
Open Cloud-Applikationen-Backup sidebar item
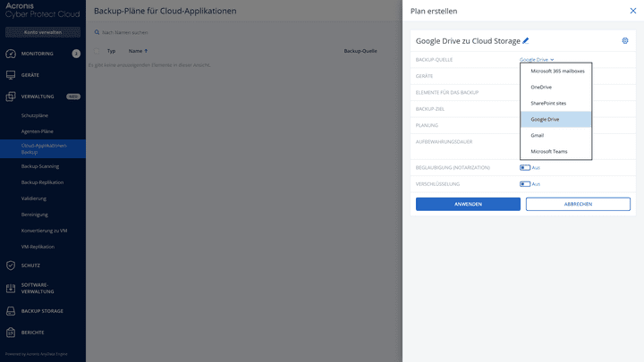43,148
